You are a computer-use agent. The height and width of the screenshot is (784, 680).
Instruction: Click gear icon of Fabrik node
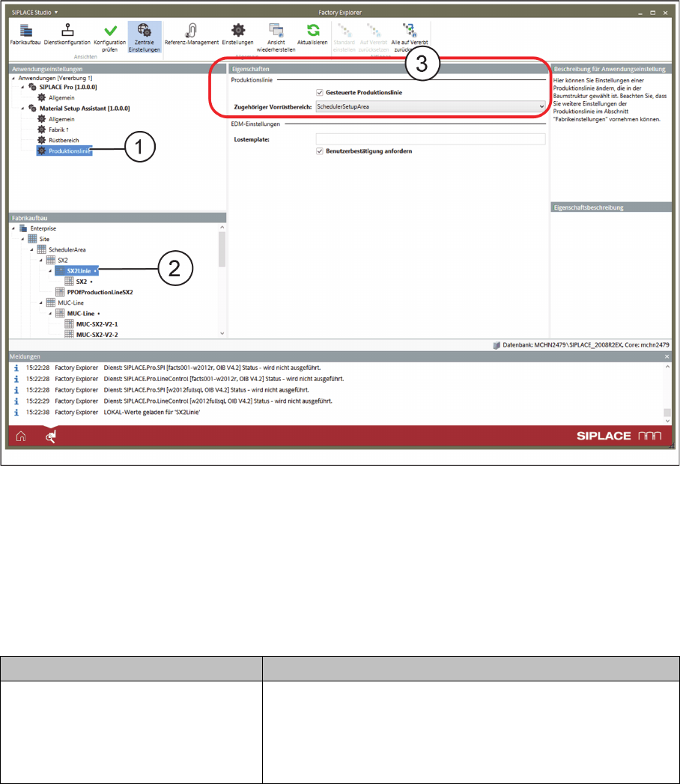pos(41,130)
